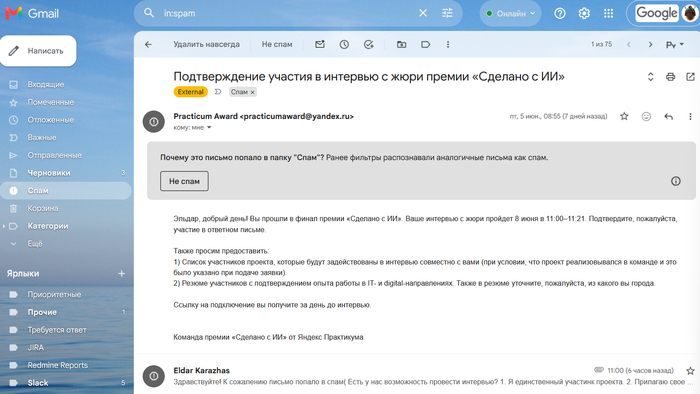Open Google account avatar
The image size is (700, 394).
(x=690, y=13)
